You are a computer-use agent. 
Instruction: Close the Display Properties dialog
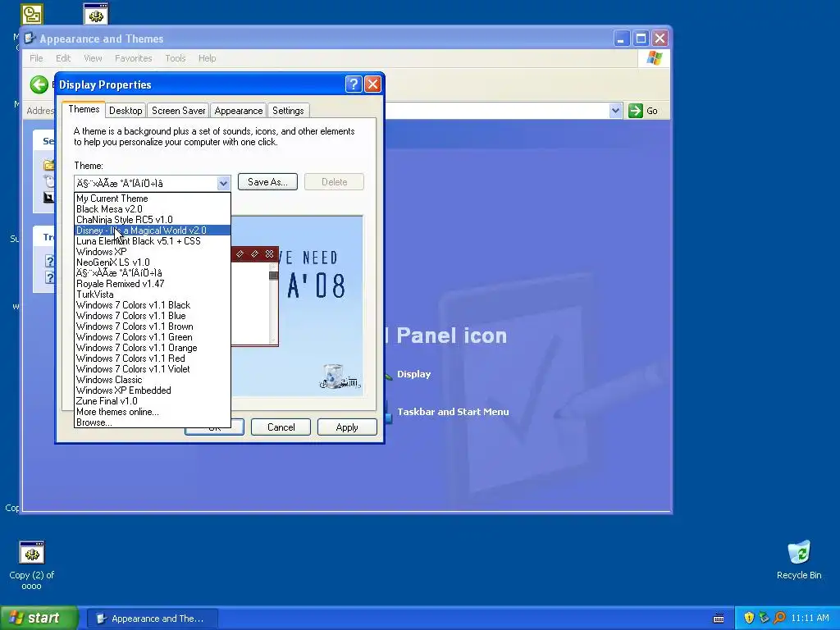pyautogui.click(x=372, y=84)
